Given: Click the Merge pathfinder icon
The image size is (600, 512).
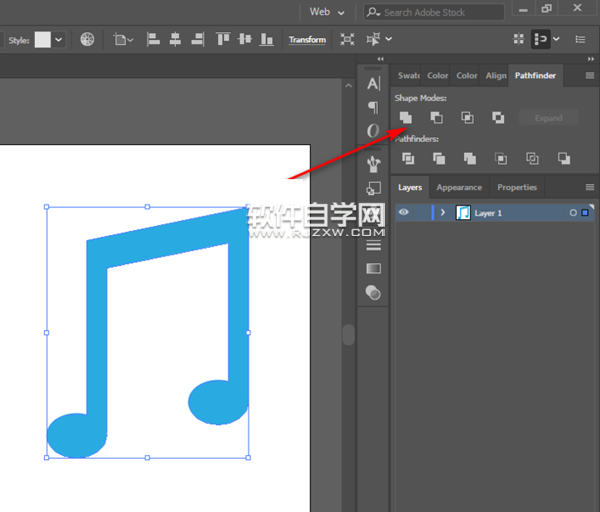Looking at the screenshot, I should (469, 158).
